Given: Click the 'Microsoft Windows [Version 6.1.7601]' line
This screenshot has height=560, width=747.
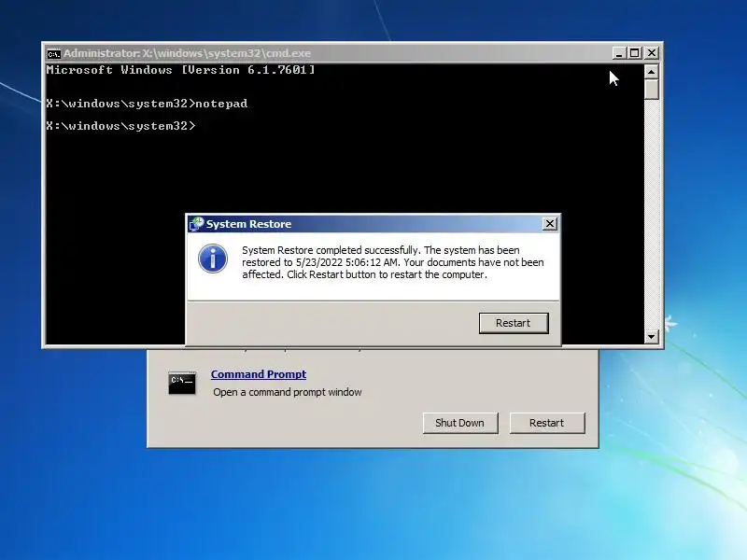Looking at the screenshot, I should click(180, 70).
